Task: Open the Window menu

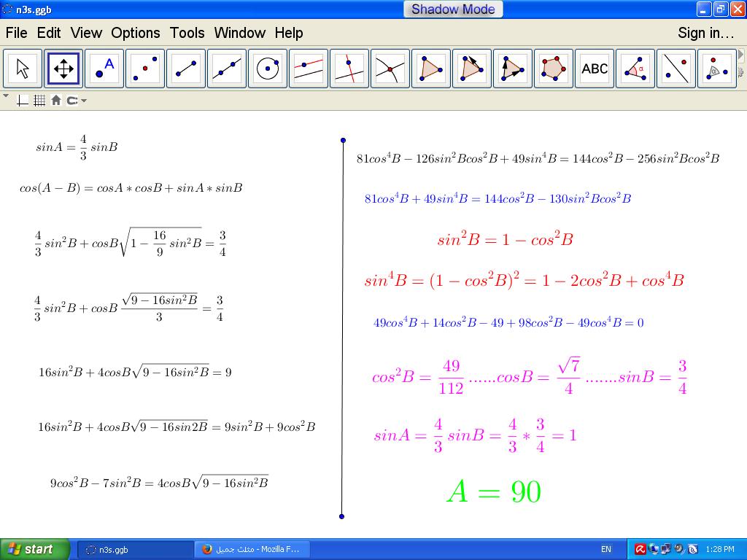Action: click(239, 33)
